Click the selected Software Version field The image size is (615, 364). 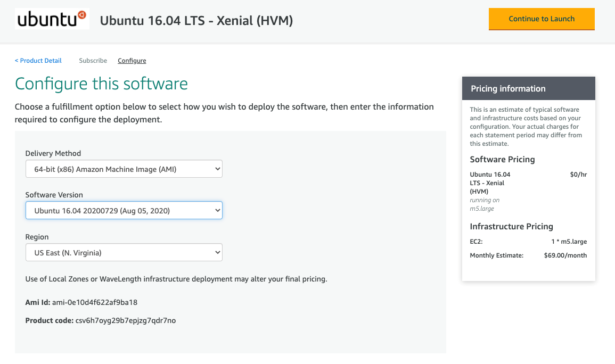[x=124, y=210]
